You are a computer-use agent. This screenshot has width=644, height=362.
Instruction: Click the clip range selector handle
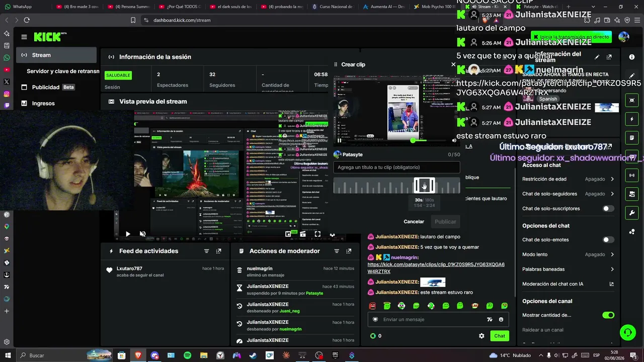coord(424,186)
